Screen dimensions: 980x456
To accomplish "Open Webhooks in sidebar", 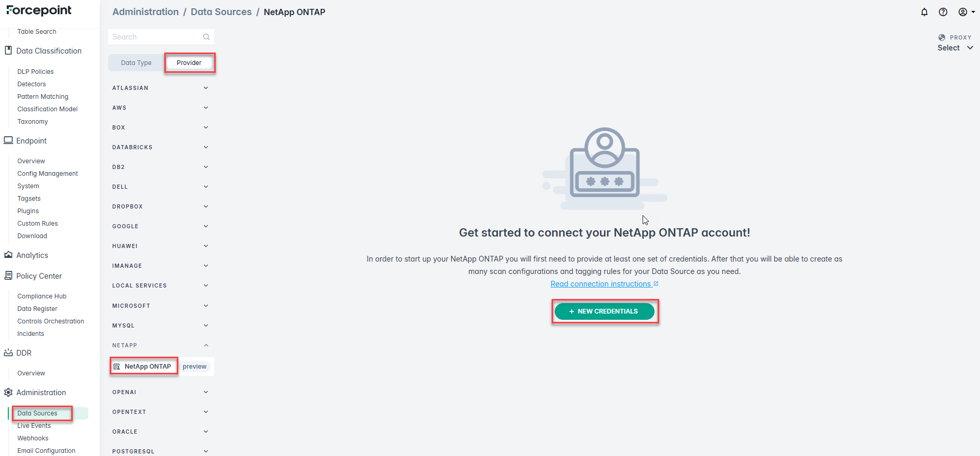I will click(x=33, y=438).
